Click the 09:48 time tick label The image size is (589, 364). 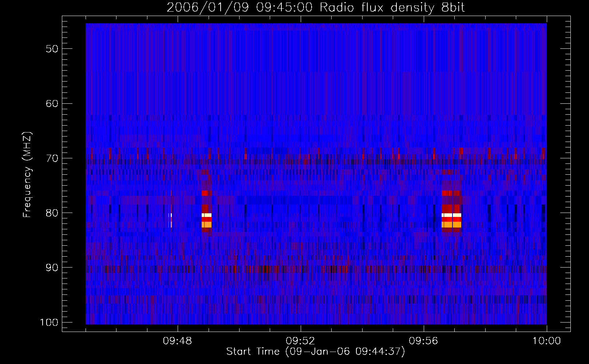coord(177,341)
